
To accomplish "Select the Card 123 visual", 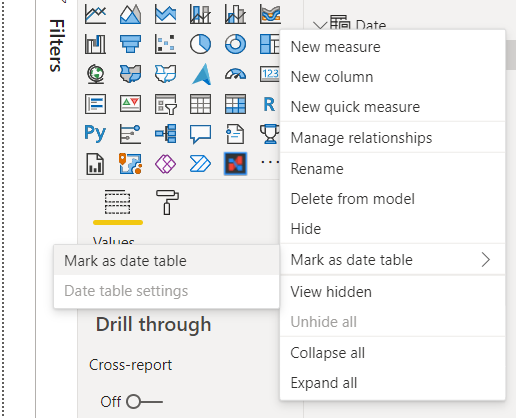I will (270, 74).
